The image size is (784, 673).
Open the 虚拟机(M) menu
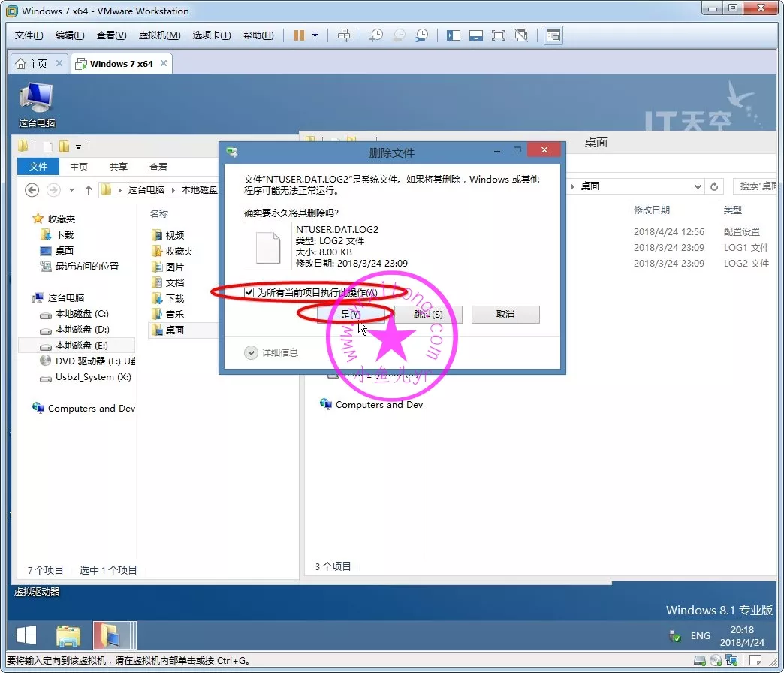point(159,35)
